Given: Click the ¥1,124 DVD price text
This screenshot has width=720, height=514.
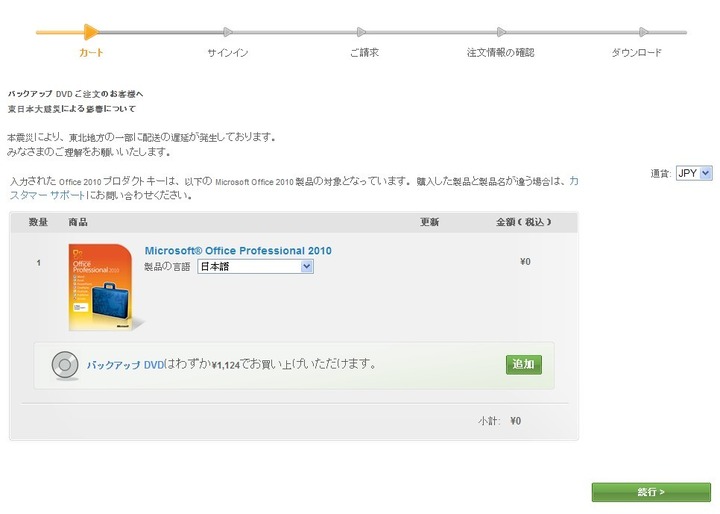Looking at the screenshot, I should pos(226,365).
